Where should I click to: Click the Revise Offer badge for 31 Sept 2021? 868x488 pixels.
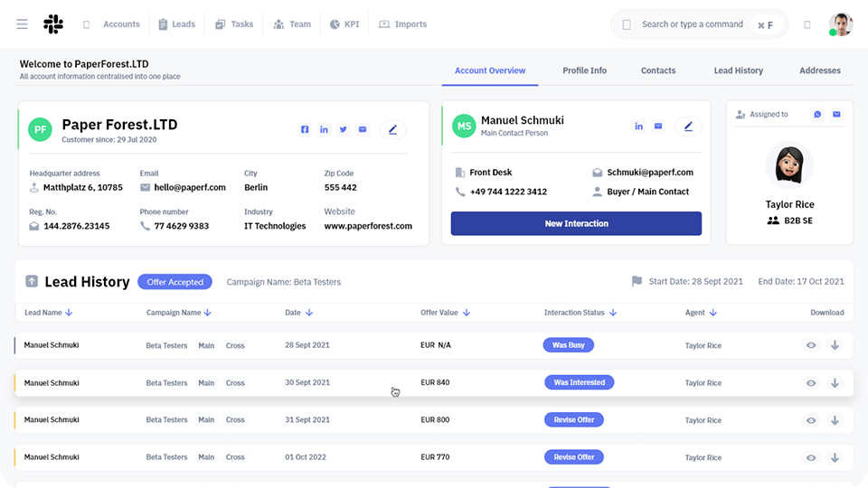(574, 420)
